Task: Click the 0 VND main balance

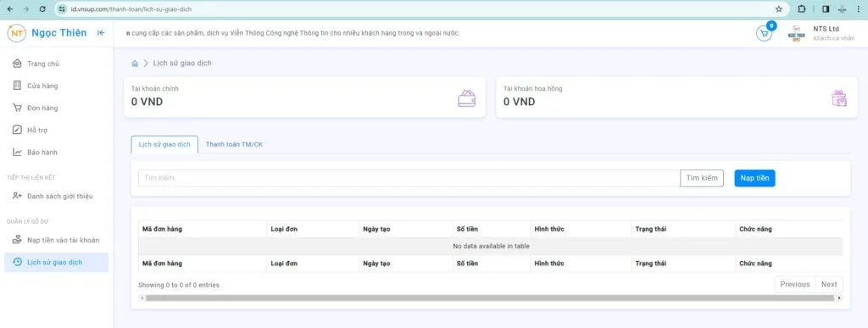Action: (147, 102)
